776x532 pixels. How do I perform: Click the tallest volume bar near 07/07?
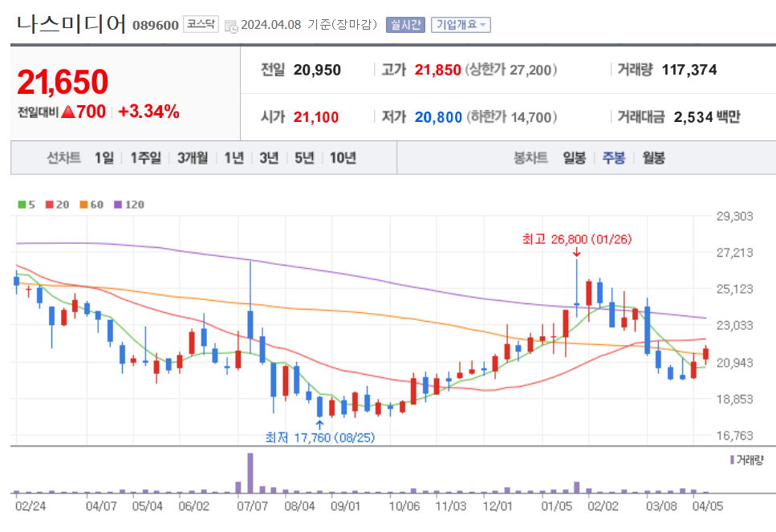coord(250,473)
